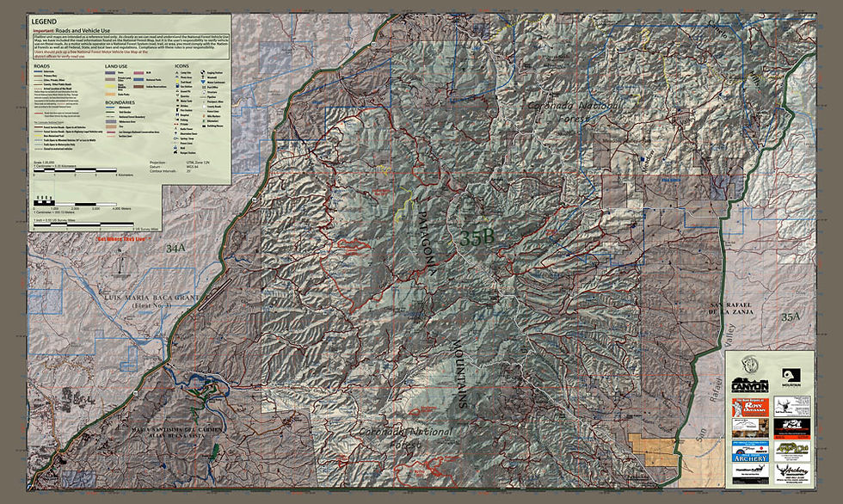Open the Ross Outdoors advertisement
This screenshot has width=843, height=504.
point(750,407)
